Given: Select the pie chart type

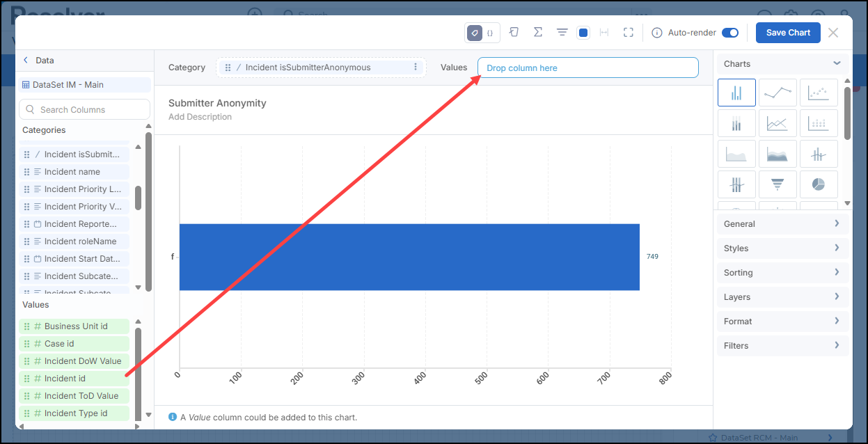Looking at the screenshot, I should tap(819, 184).
